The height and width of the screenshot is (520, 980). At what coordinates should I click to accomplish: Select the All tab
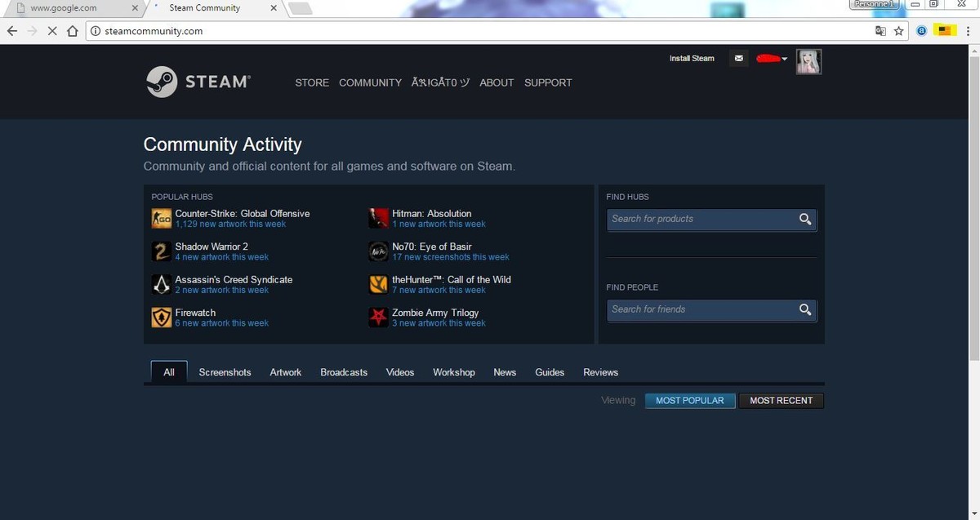click(x=169, y=372)
